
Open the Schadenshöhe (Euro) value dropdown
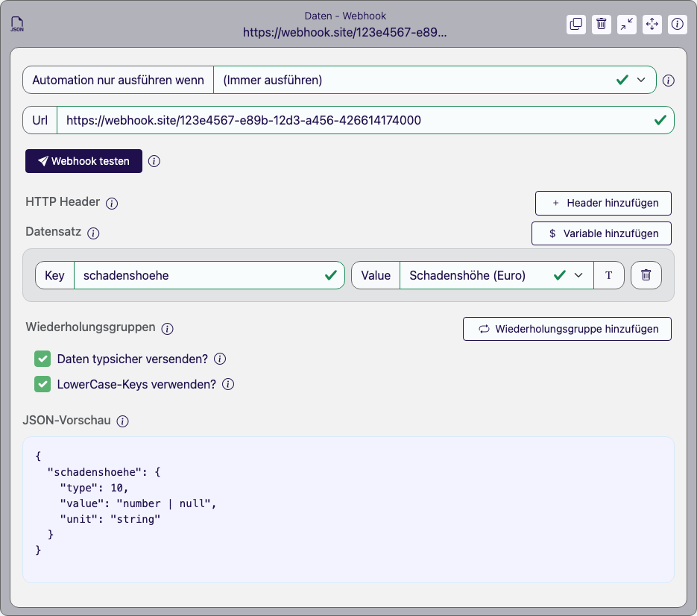pos(496,275)
